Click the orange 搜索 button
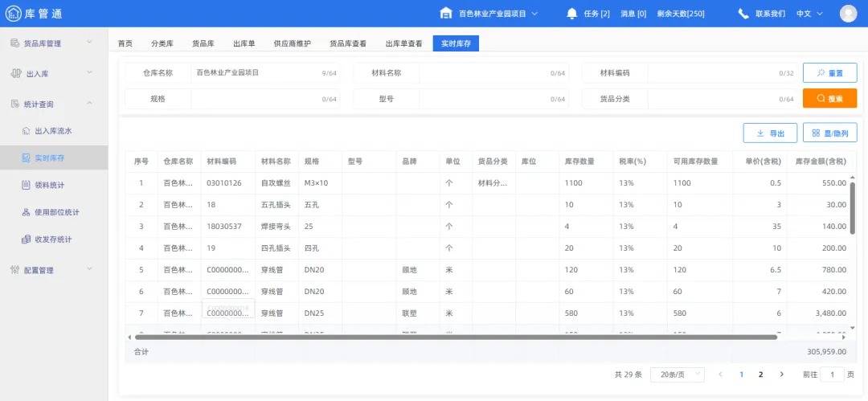This screenshot has width=868, height=401. tap(829, 99)
